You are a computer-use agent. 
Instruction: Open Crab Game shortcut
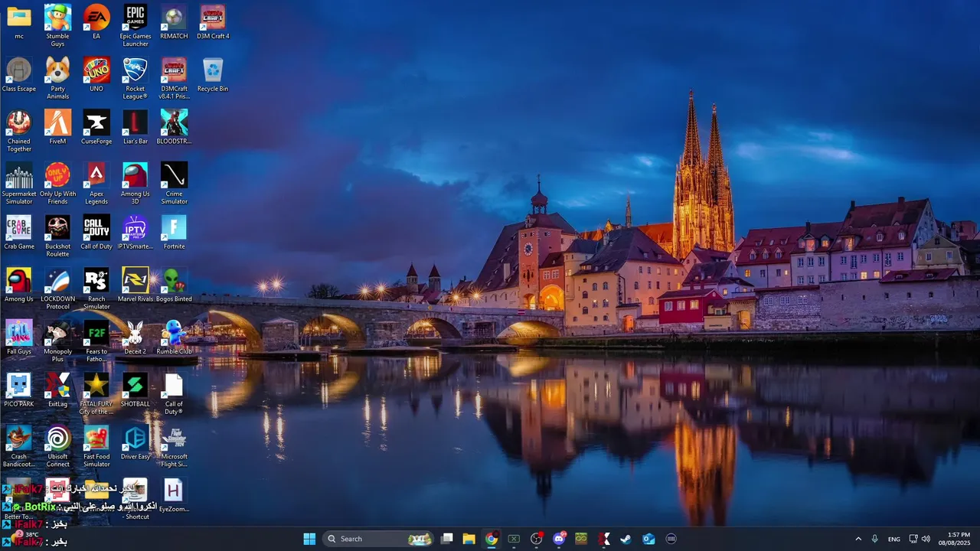19,233
